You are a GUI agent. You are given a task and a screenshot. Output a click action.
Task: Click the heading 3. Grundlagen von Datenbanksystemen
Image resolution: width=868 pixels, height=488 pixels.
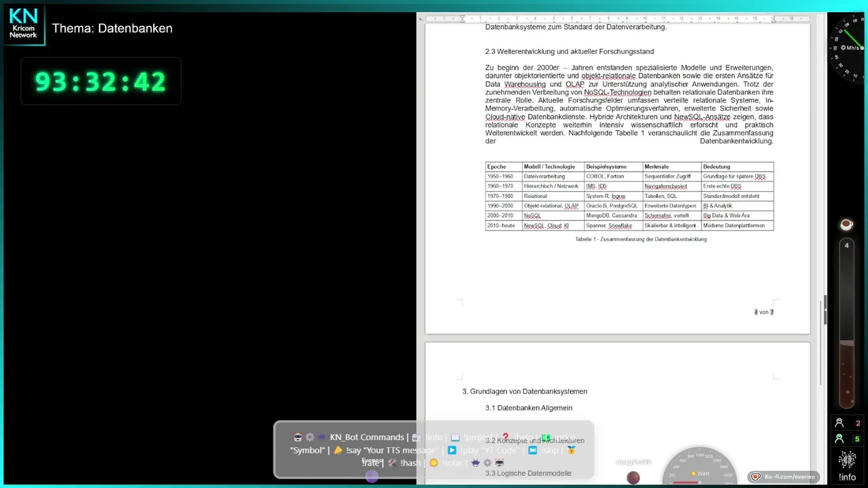pyautogui.click(x=525, y=391)
